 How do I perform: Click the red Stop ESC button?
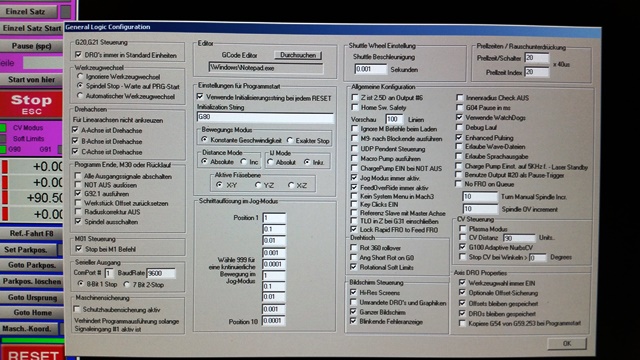(x=31, y=104)
